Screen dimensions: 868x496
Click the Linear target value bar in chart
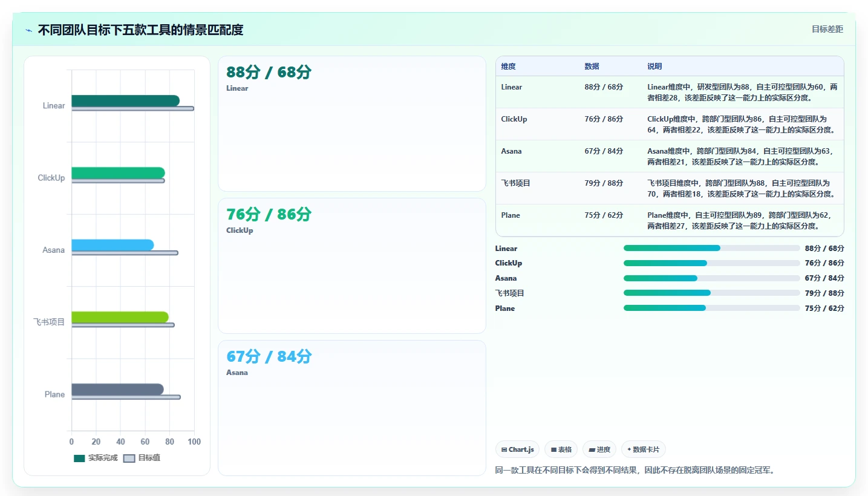pos(132,109)
